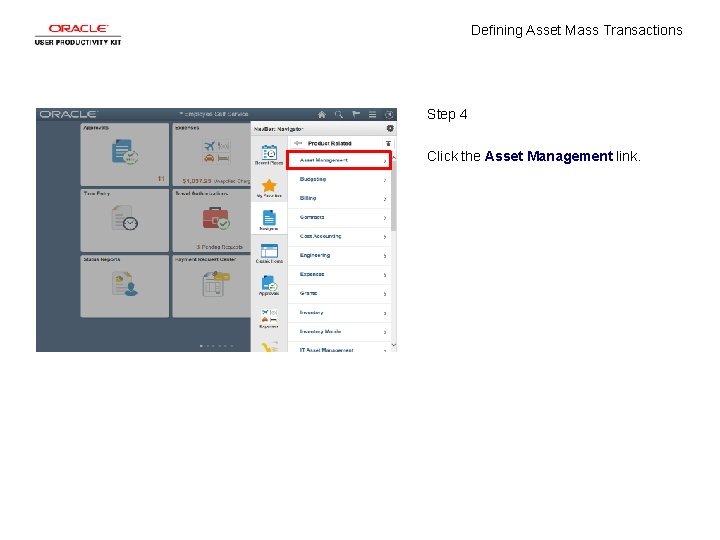The image size is (720, 540).
Task: Open the Grants navigator item
Action: (x=339, y=293)
